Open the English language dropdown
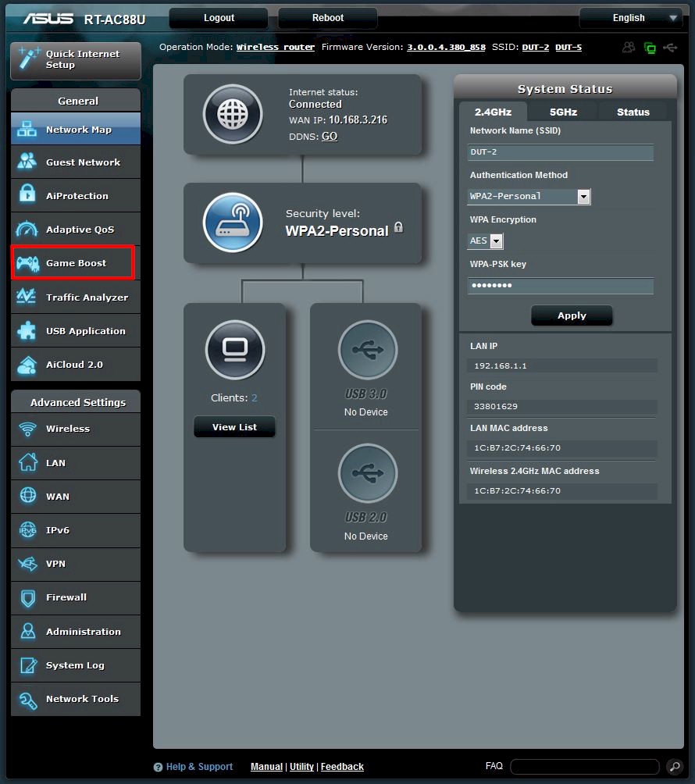 point(631,18)
